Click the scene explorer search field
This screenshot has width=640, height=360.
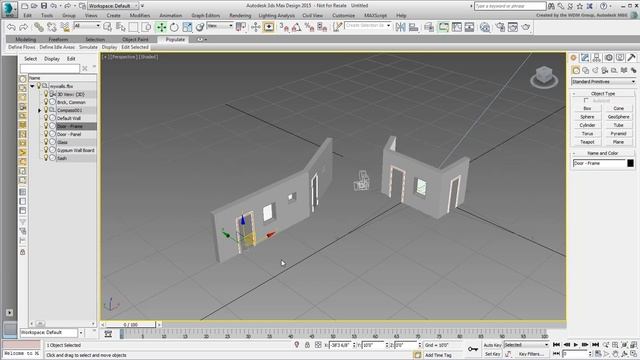click(x=50, y=69)
